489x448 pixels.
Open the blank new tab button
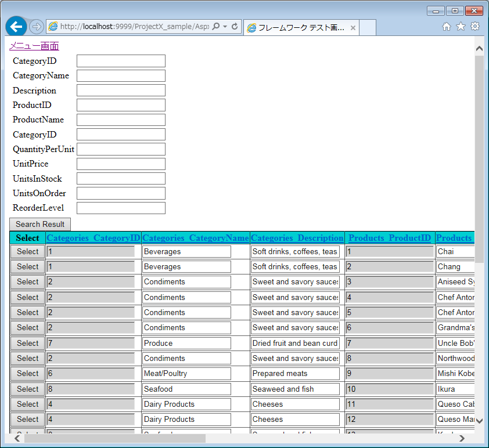[x=368, y=27]
